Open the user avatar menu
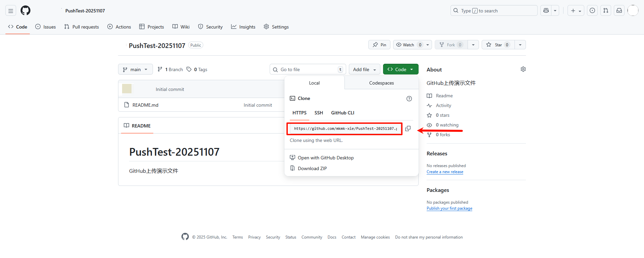644x258 pixels. [633, 11]
